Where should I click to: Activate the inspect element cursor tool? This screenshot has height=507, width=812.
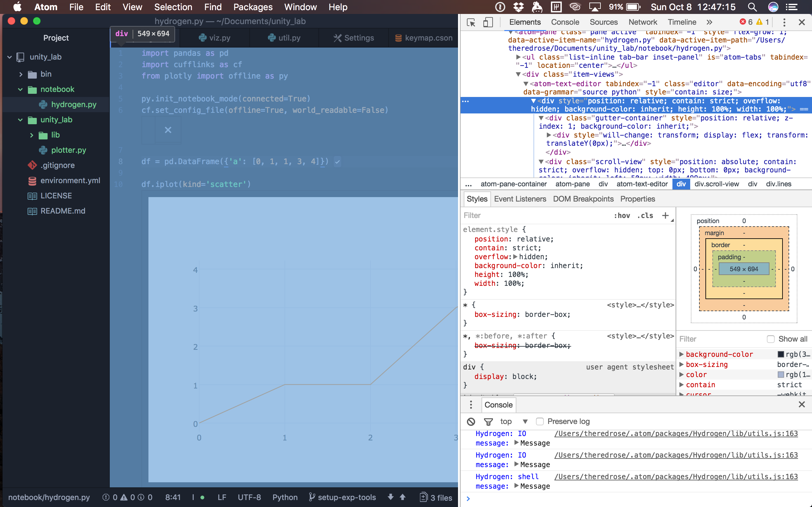pos(471,22)
